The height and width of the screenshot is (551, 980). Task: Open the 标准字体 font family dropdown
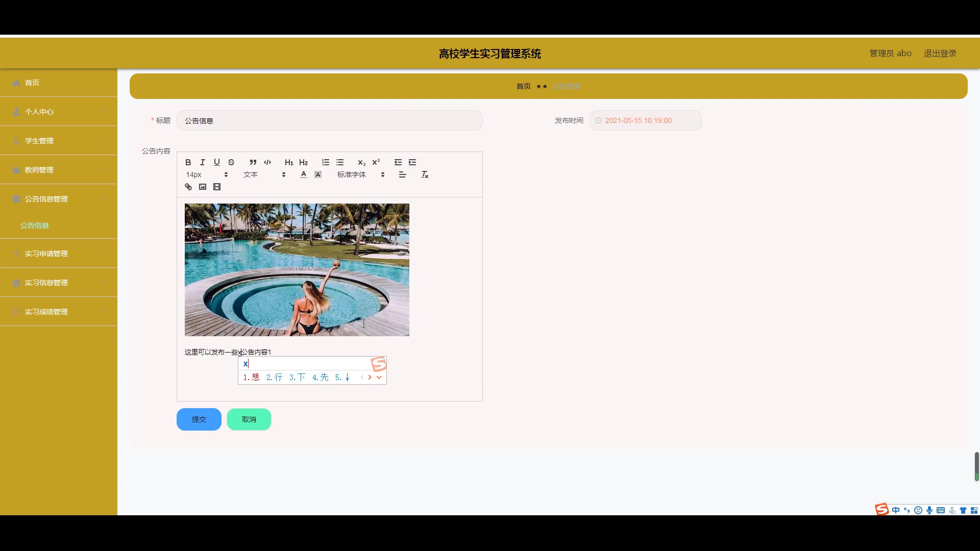pos(361,174)
